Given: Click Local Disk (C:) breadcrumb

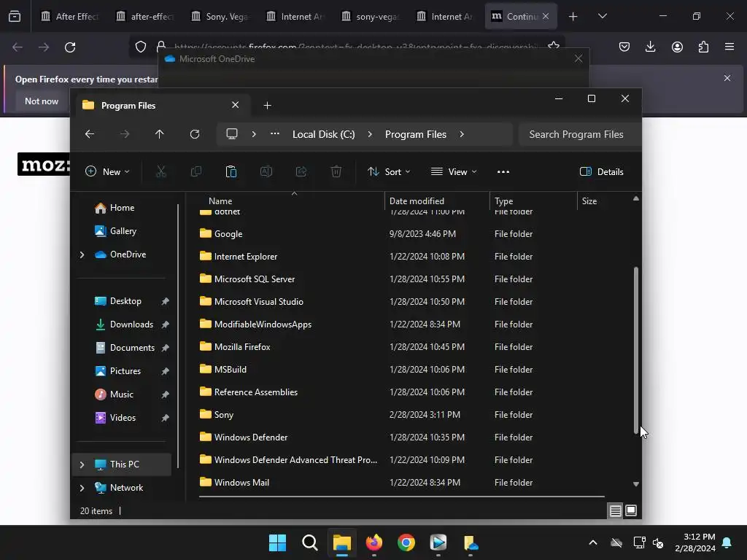Looking at the screenshot, I should click(323, 134).
